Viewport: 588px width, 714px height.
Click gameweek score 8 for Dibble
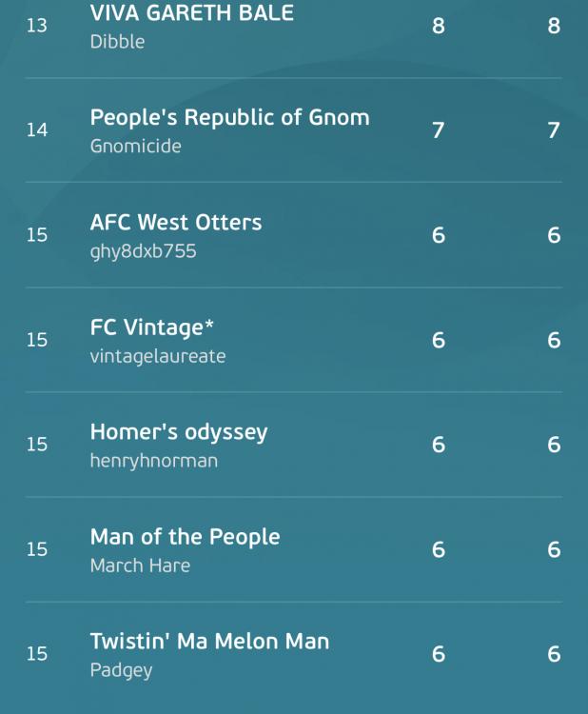click(439, 26)
